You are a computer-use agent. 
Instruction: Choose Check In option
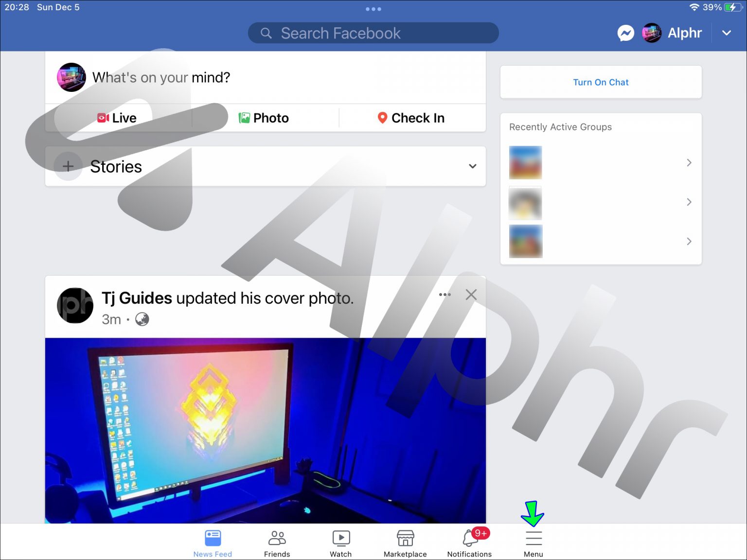click(x=411, y=118)
